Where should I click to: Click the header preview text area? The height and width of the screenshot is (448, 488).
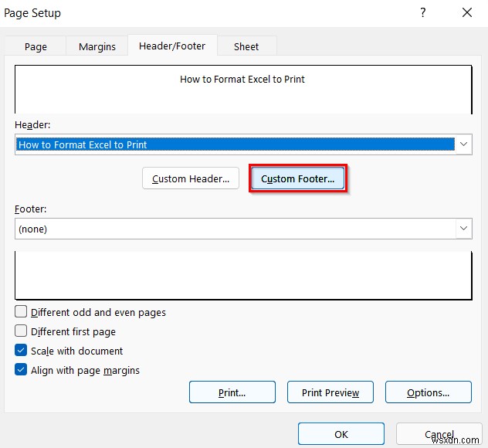click(x=243, y=90)
